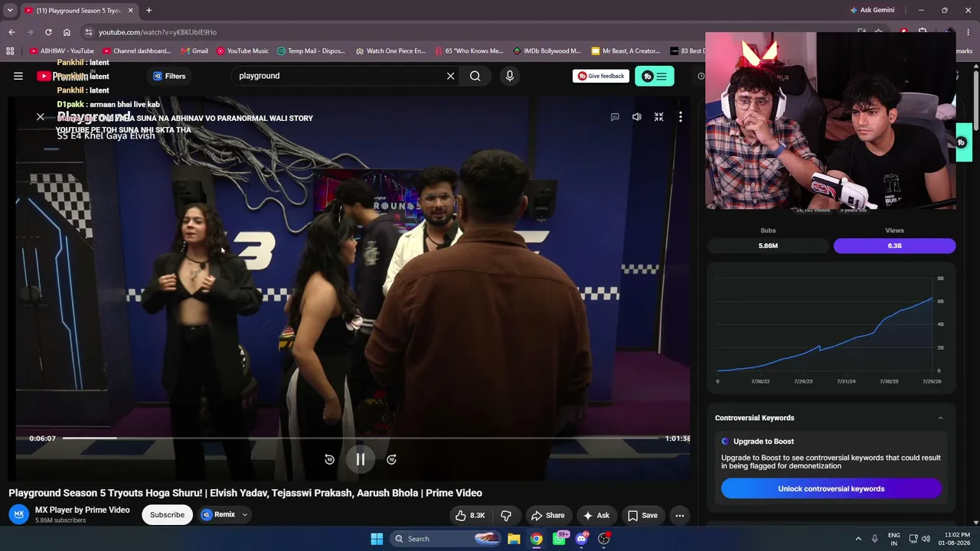The height and width of the screenshot is (551, 980).
Task: Open the tab search dropdown arrow
Action: point(10,11)
